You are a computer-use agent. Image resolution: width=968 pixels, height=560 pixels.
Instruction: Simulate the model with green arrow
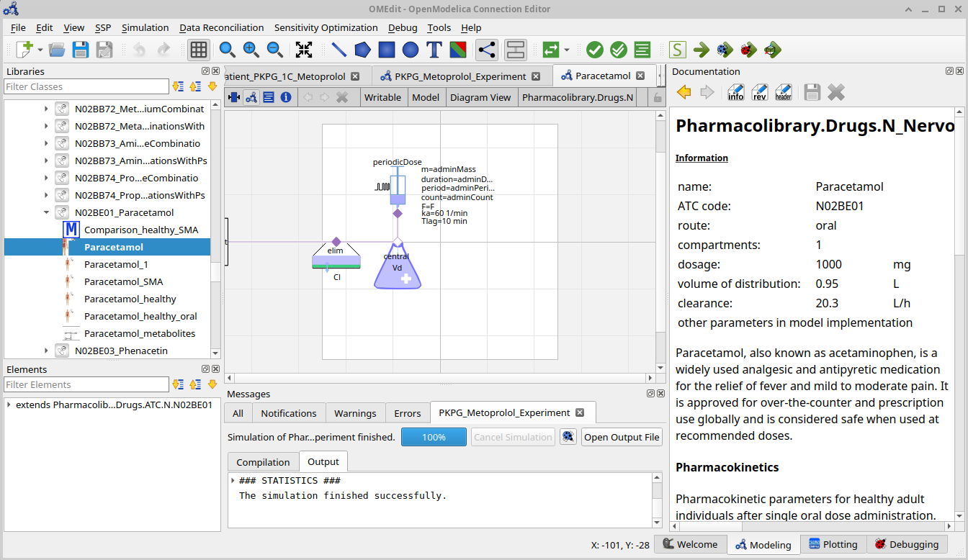click(701, 50)
